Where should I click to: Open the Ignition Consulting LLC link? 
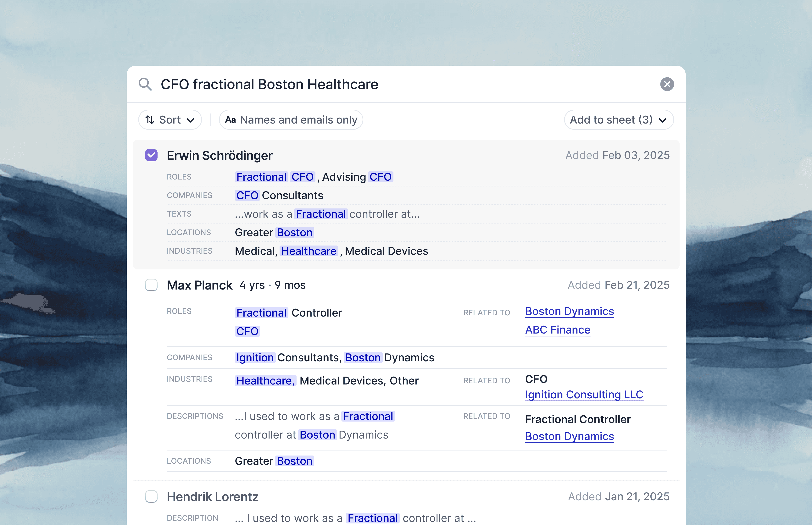[x=584, y=395]
